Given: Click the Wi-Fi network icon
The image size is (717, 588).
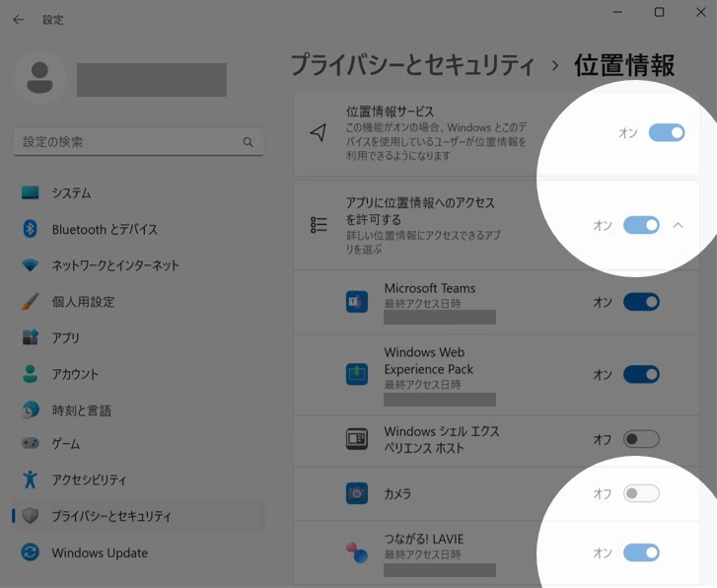Looking at the screenshot, I should [x=31, y=265].
